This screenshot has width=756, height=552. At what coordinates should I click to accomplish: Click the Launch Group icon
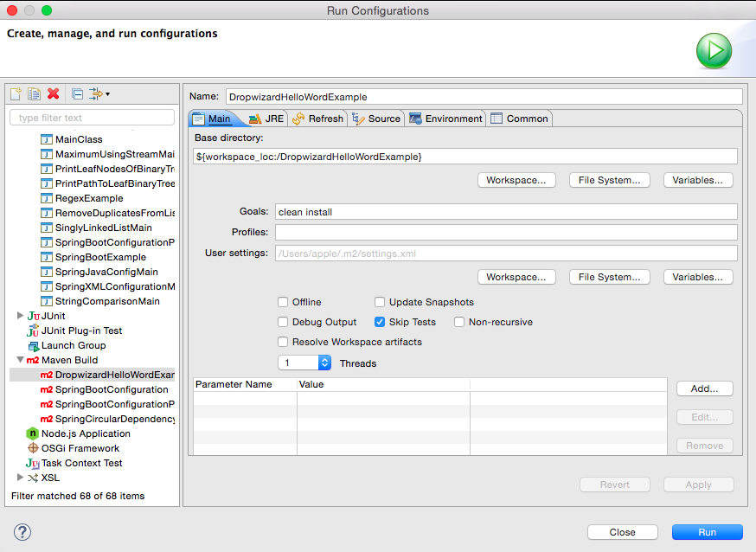point(33,346)
